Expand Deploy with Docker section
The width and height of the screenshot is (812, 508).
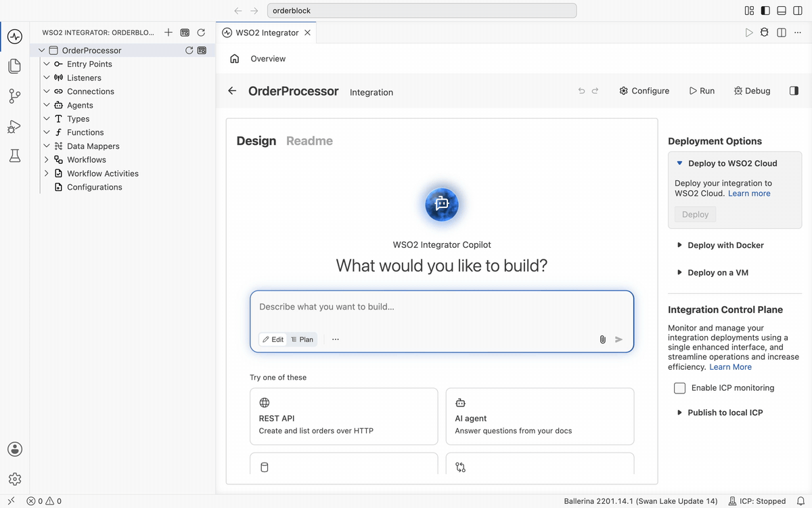pos(679,245)
